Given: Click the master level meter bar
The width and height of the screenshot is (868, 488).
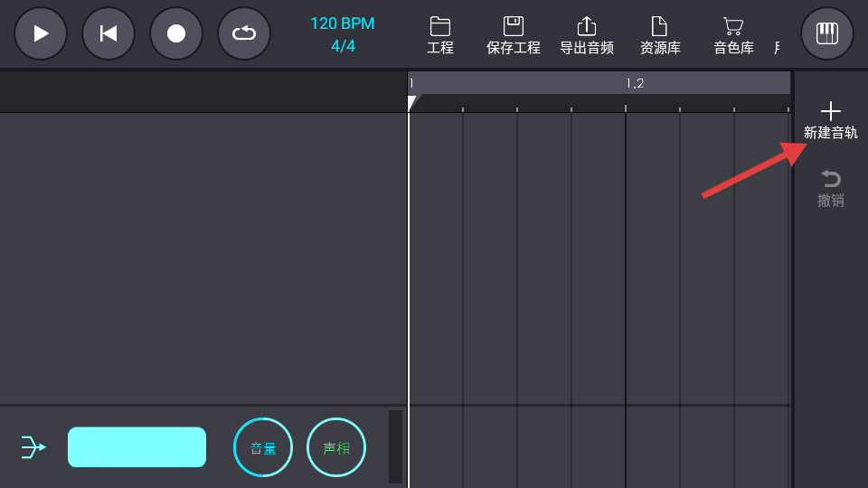Looking at the screenshot, I should (x=395, y=446).
